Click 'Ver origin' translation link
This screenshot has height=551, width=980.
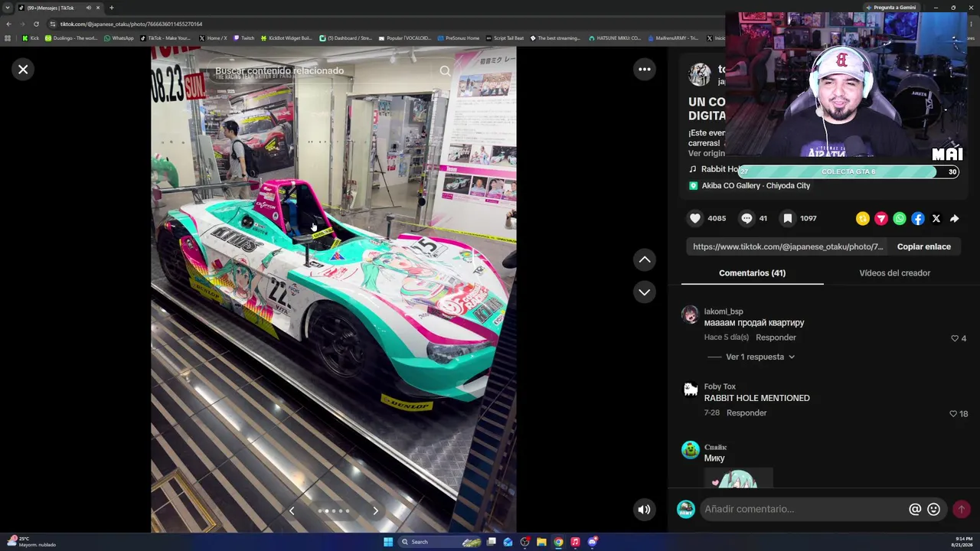click(707, 153)
